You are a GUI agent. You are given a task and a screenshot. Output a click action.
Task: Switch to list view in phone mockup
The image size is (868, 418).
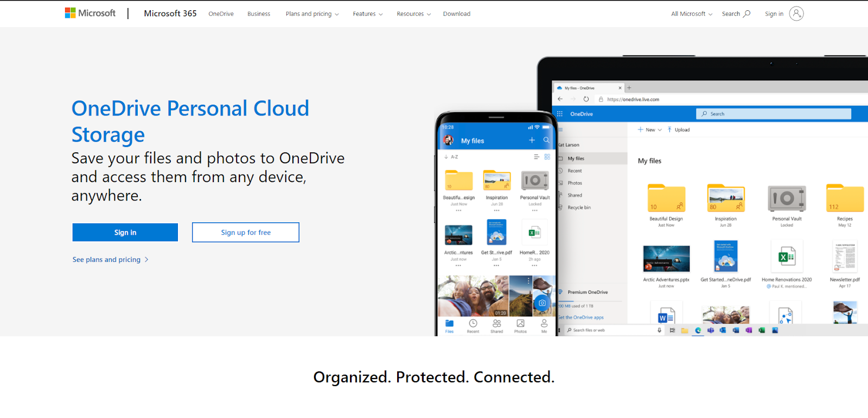click(x=537, y=157)
